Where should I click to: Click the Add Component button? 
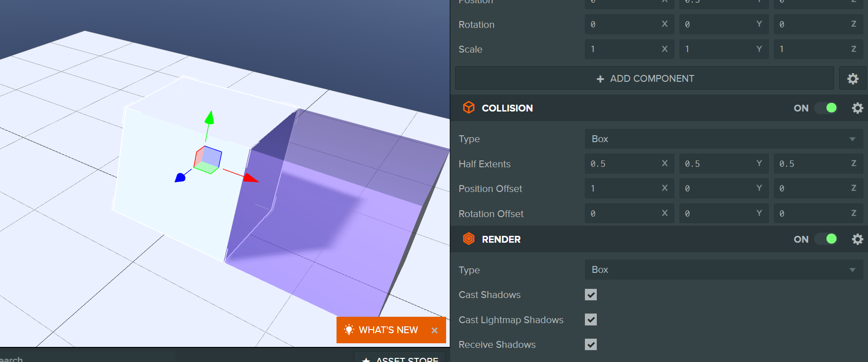(645, 79)
